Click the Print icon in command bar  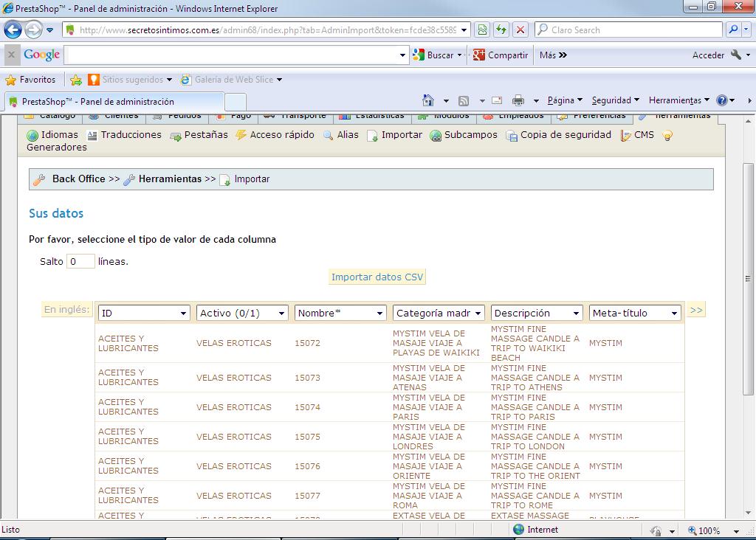(x=518, y=100)
